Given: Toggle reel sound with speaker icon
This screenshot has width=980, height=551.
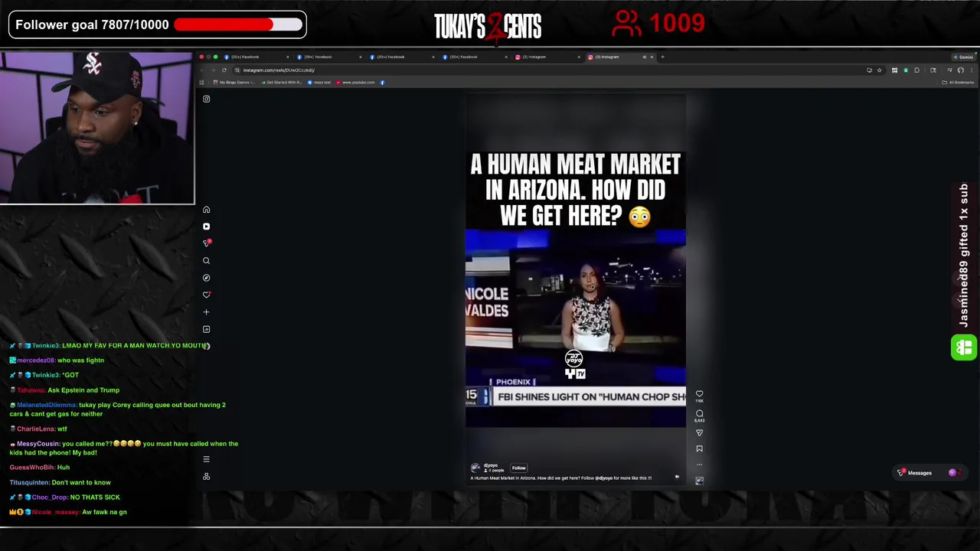Looking at the screenshot, I should (x=677, y=477).
